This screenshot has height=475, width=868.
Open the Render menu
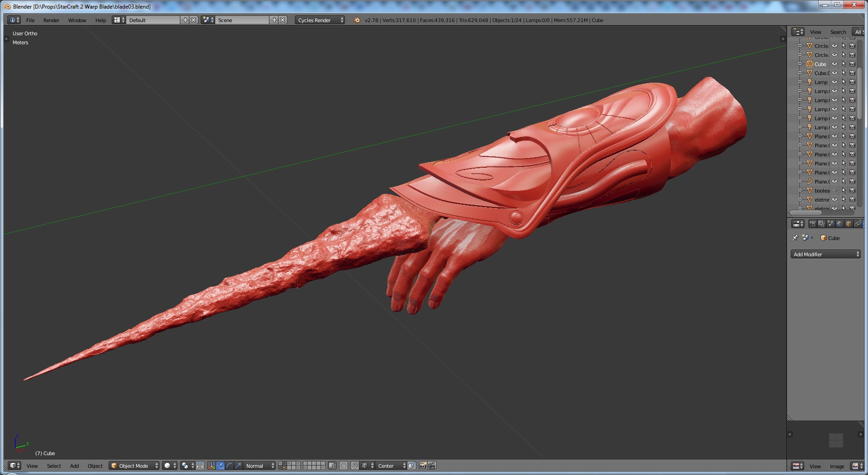[x=51, y=20]
